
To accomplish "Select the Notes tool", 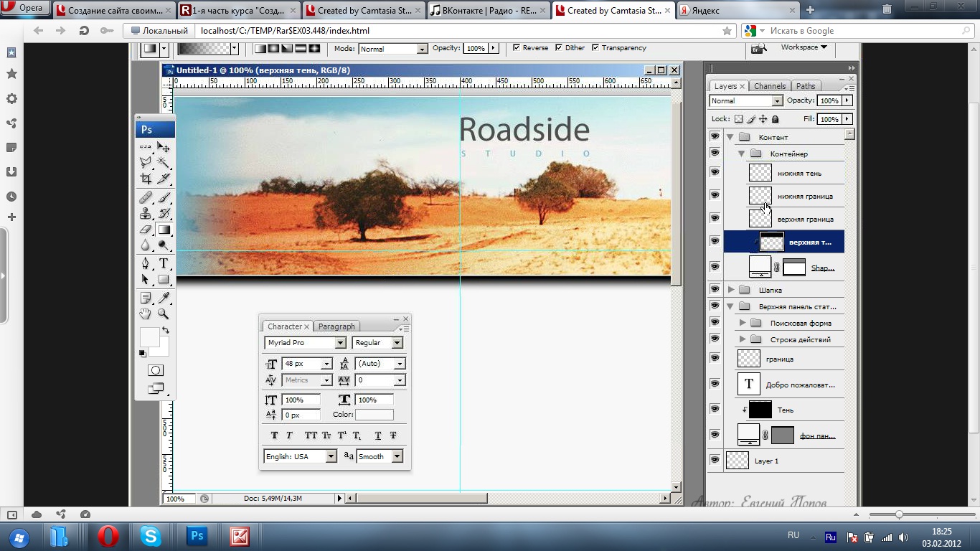I will (x=146, y=298).
